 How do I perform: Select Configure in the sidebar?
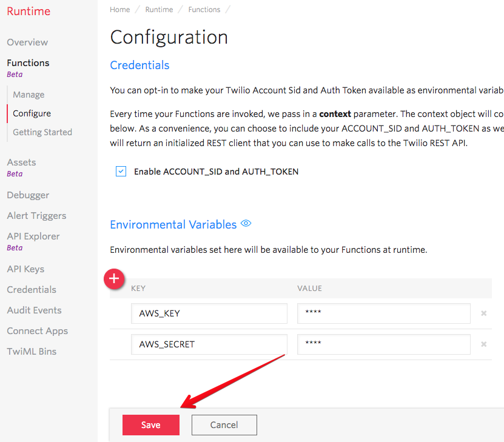click(32, 113)
